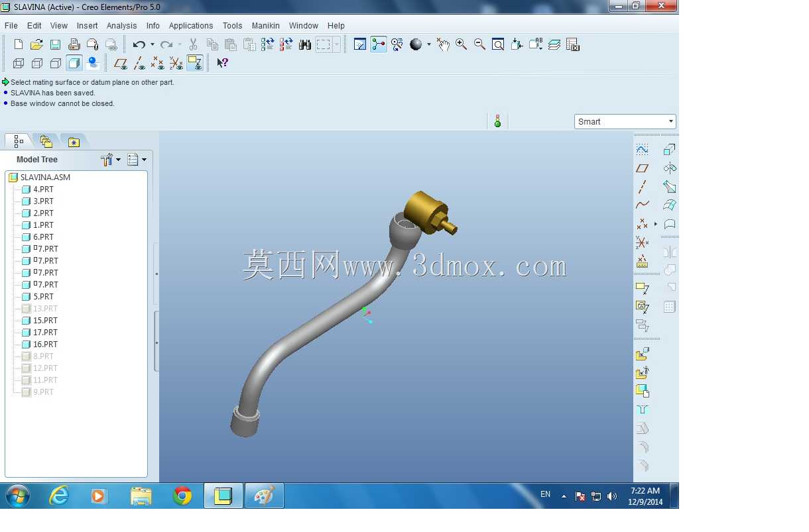Open the Find binoculars tool
This screenshot has height=532, width=809.
pyautogui.click(x=305, y=44)
